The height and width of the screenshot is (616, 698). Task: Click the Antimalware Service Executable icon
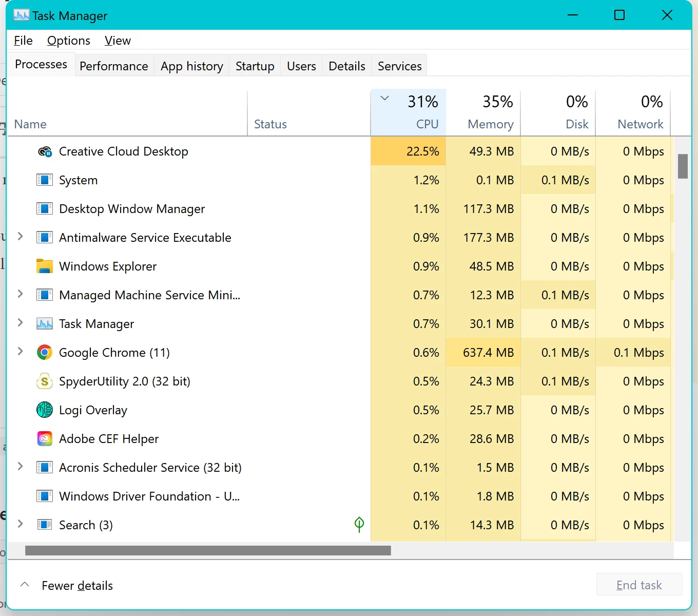[45, 238]
